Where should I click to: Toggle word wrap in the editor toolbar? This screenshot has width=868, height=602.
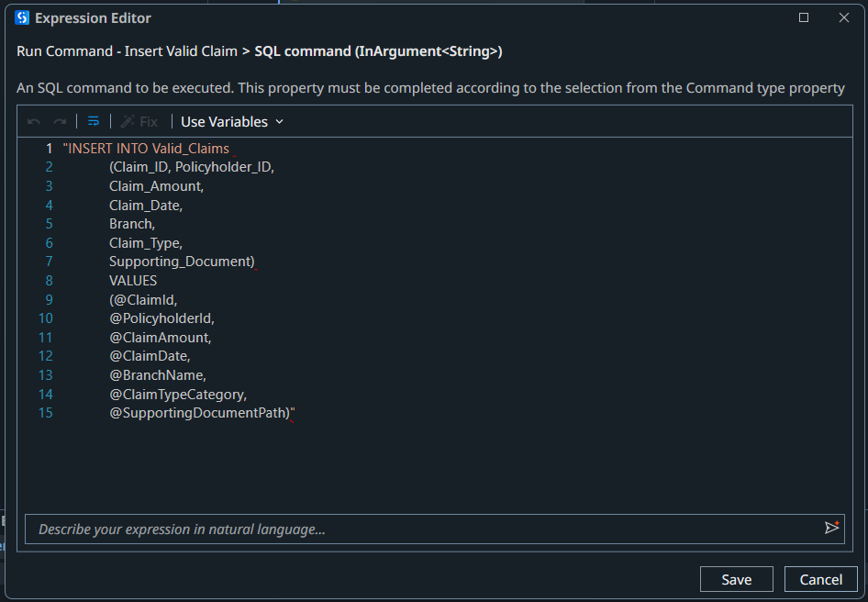[94, 122]
